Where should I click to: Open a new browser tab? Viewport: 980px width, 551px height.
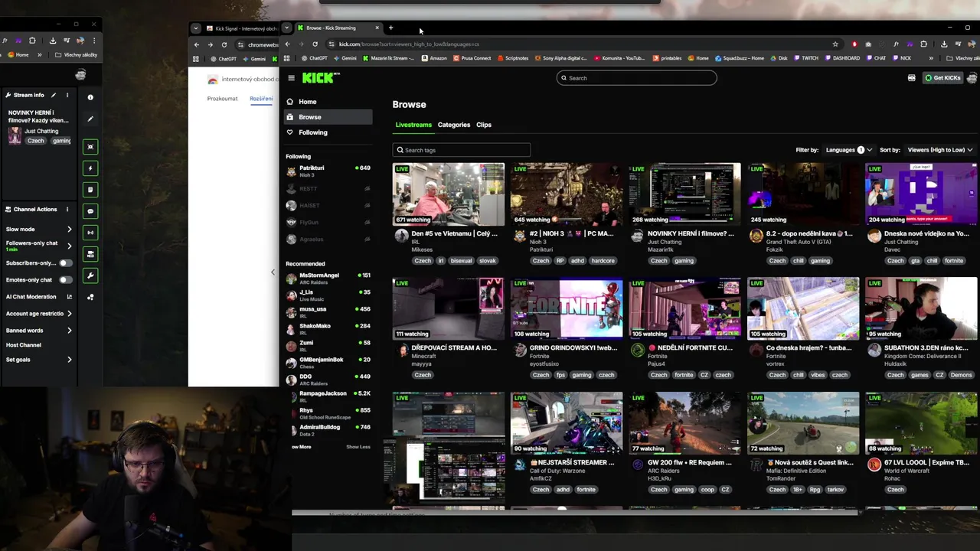tap(390, 28)
